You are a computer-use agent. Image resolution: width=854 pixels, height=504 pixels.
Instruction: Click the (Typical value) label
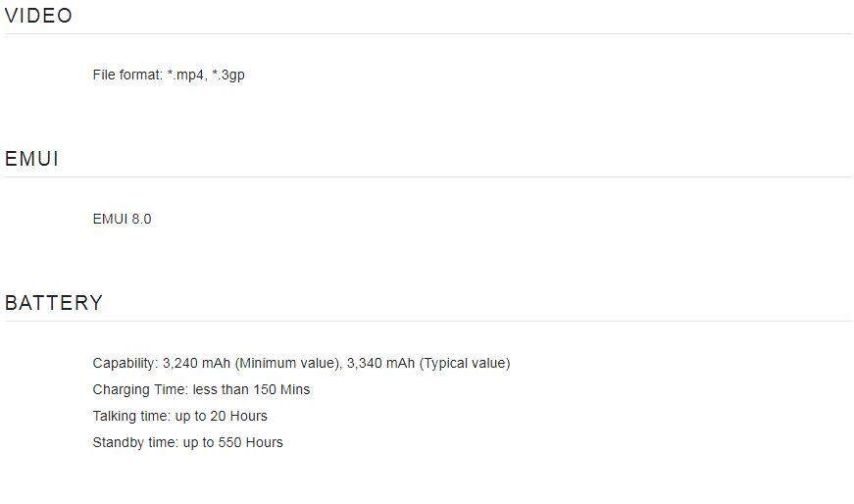coord(465,364)
